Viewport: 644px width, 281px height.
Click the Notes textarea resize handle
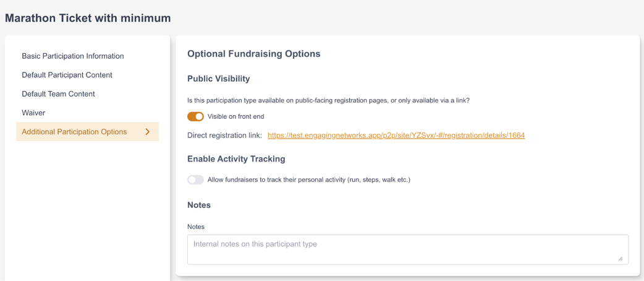[621, 258]
